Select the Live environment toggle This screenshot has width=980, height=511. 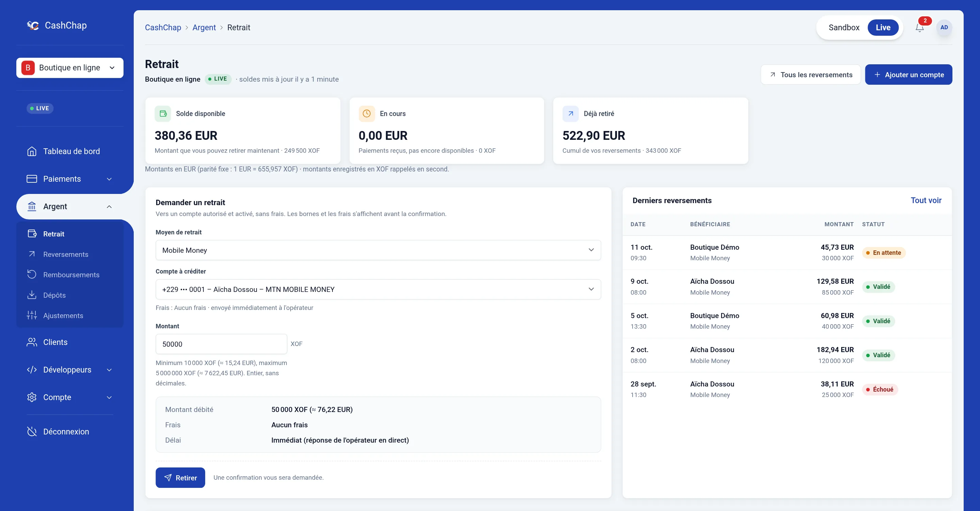tap(883, 28)
